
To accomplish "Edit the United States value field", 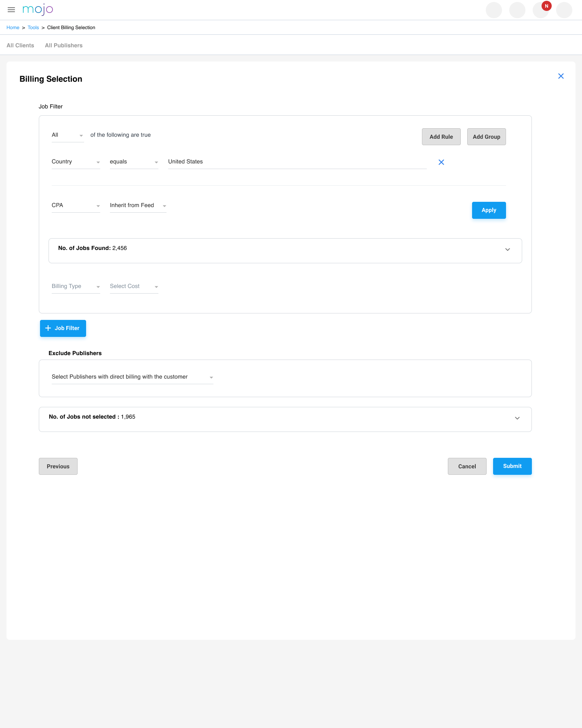I will pos(297,162).
